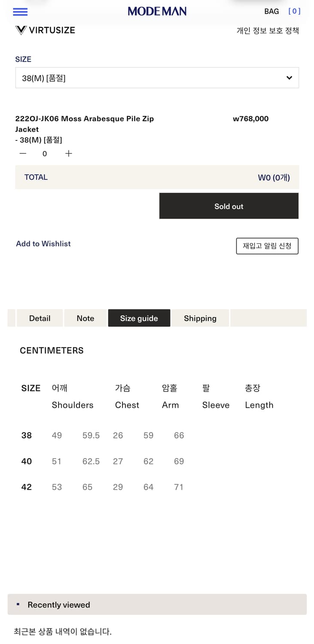
Task: Click the Virtusize logo
Action: point(45,30)
